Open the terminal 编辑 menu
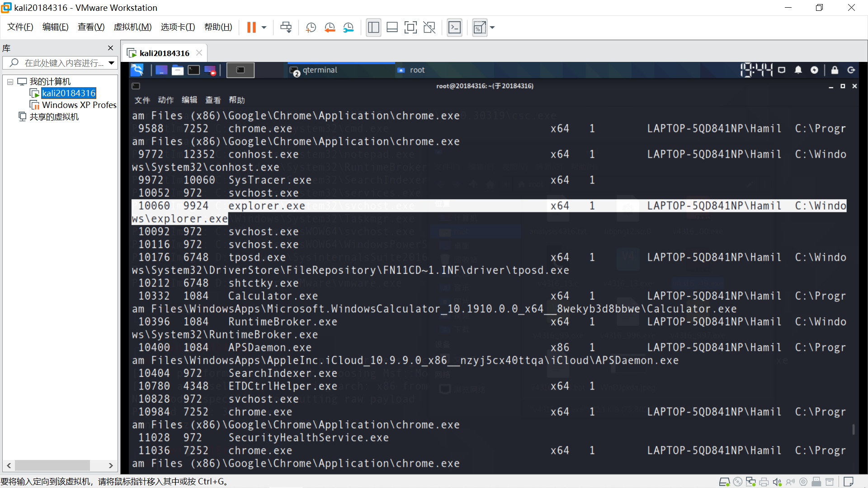868x488 pixels. [x=189, y=100]
